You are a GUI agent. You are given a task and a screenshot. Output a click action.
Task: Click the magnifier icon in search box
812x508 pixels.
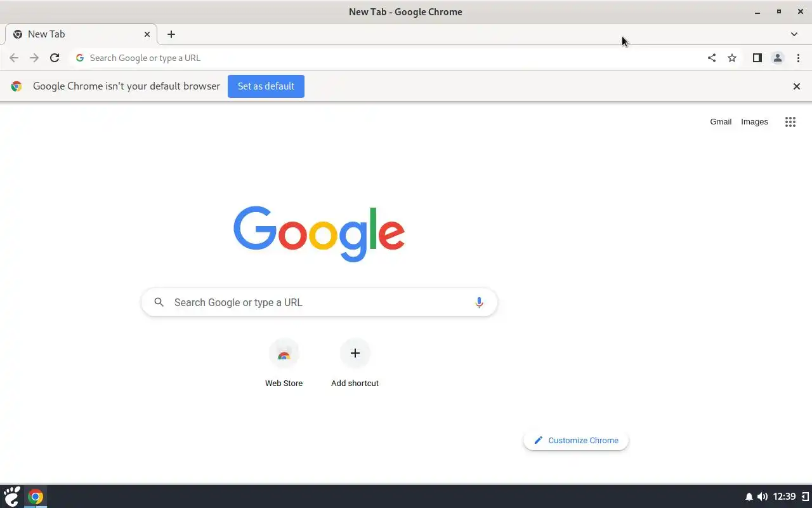click(x=159, y=302)
